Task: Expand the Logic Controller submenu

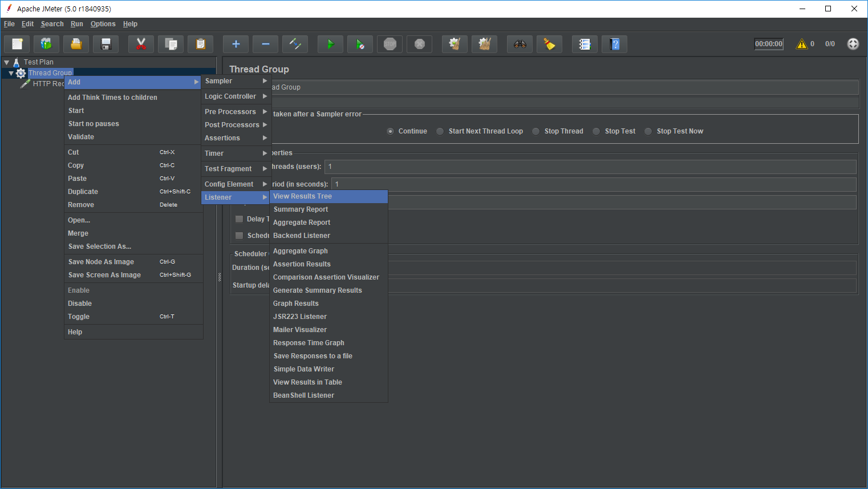Action: pos(236,96)
